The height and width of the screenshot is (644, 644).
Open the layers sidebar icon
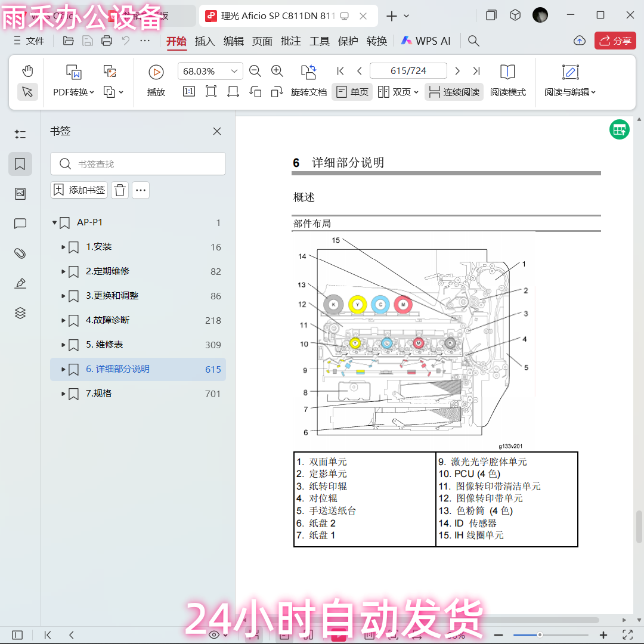[20, 314]
